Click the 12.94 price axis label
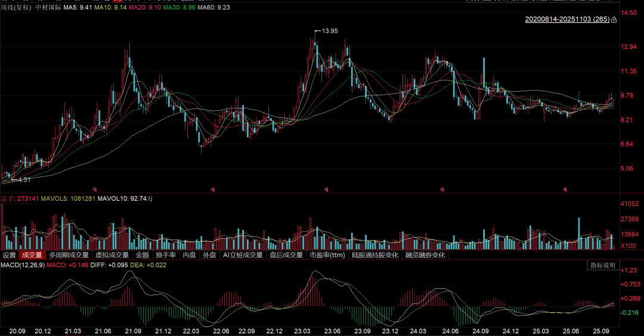This screenshot has width=644, height=336. (628, 47)
